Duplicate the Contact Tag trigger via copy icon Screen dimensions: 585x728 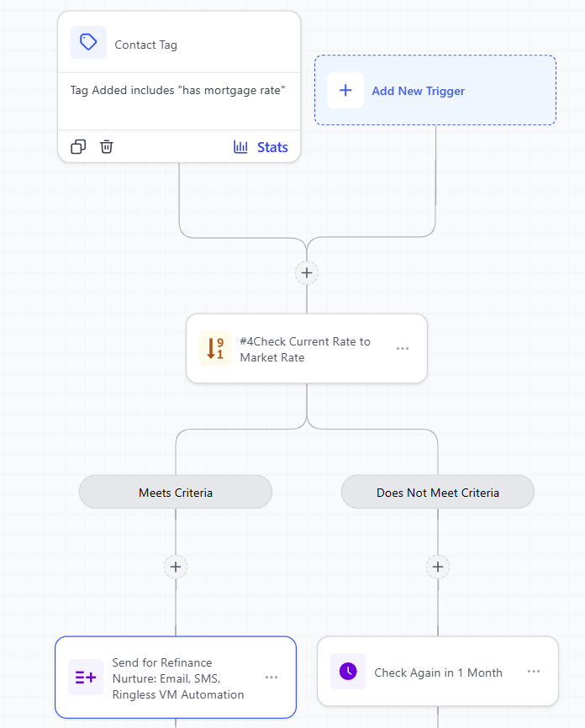coord(78,146)
